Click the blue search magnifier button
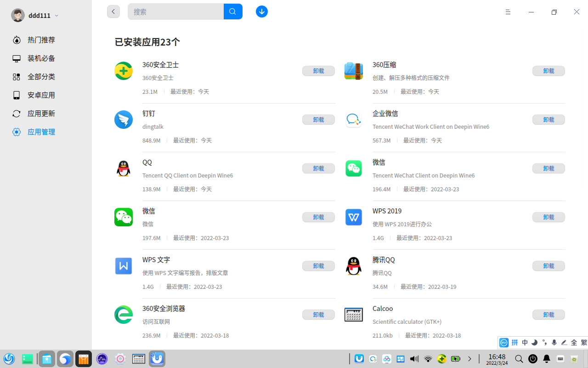 pos(233,11)
